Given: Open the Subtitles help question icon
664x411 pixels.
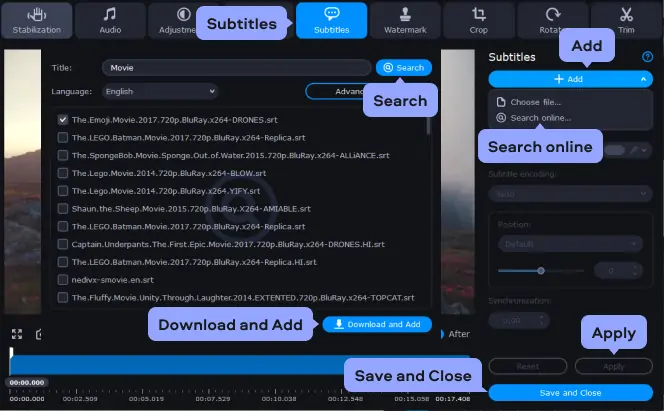Looking at the screenshot, I should tap(647, 57).
